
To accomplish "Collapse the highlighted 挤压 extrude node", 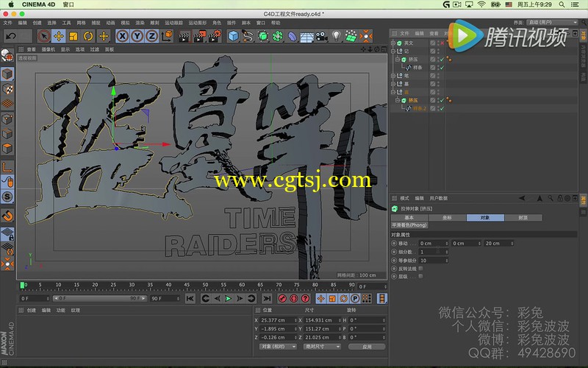I will pos(398,100).
